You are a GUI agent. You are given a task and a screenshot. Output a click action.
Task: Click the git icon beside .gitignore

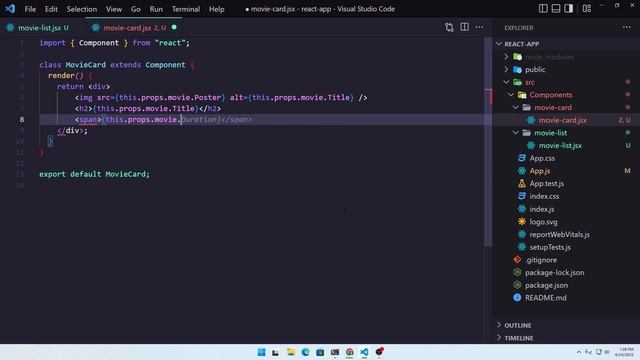(517, 260)
